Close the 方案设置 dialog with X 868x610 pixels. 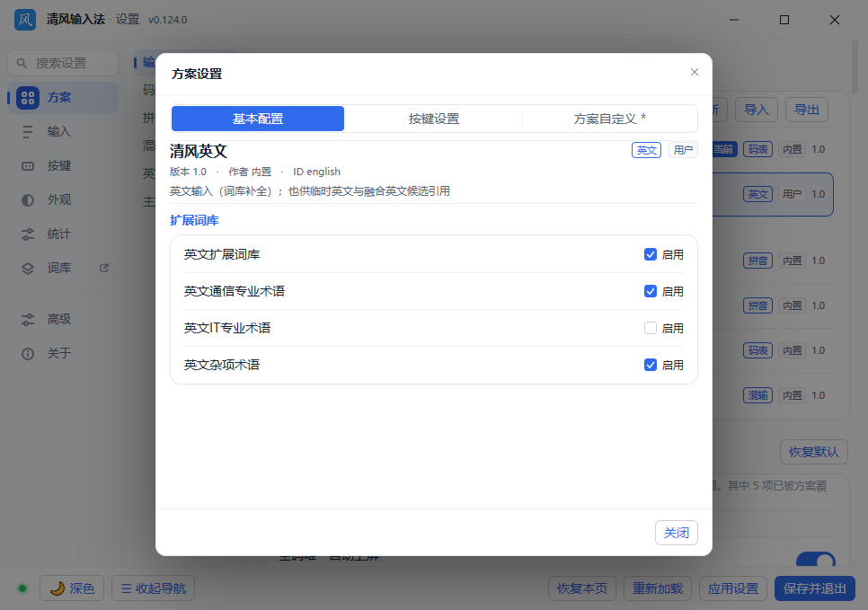point(695,73)
